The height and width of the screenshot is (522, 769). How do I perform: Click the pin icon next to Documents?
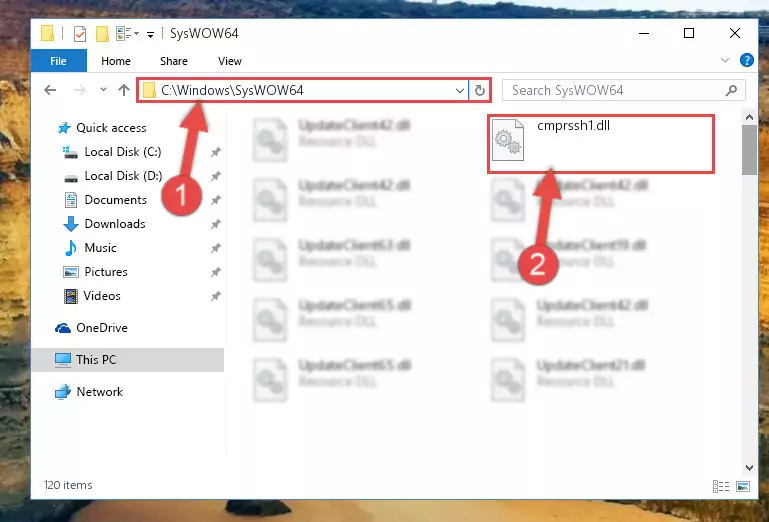click(215, 200)
